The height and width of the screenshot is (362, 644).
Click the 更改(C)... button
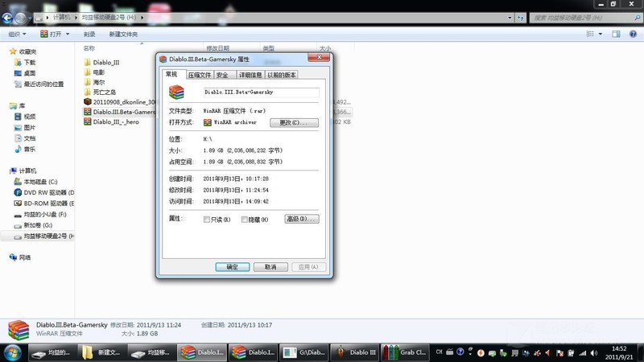[294, 122]
